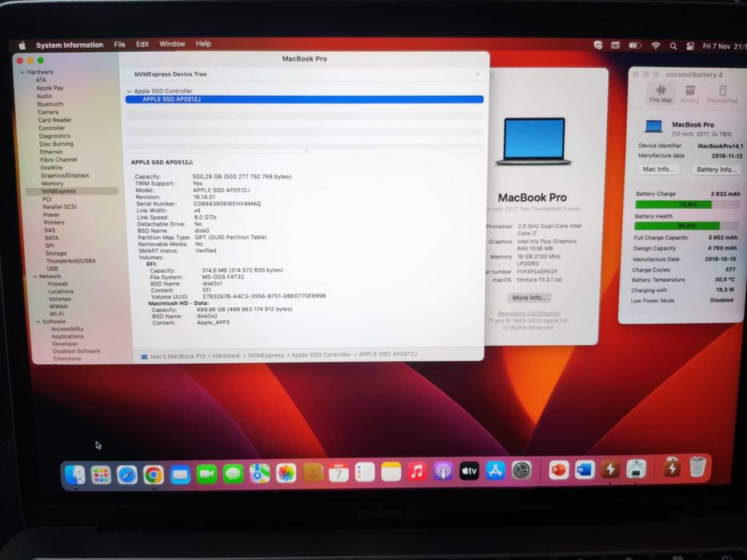Open the Trash in the Dock
Image resolution: width=747 pixels, height=560 pixels.
click(697, 466)
